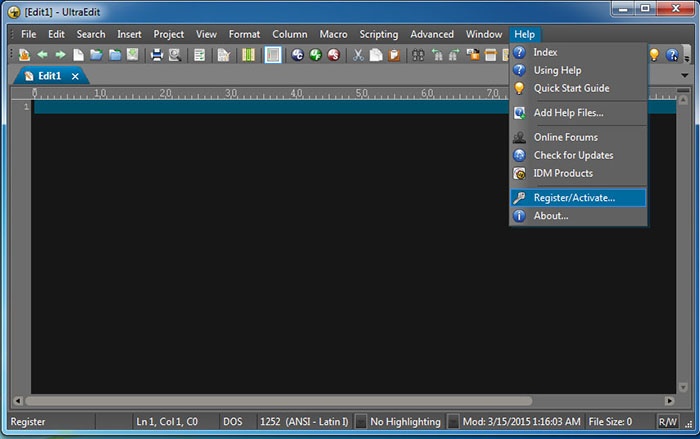Open the 1252 ANSI encoding selector

pyautogui.click(x=303, y=422)
